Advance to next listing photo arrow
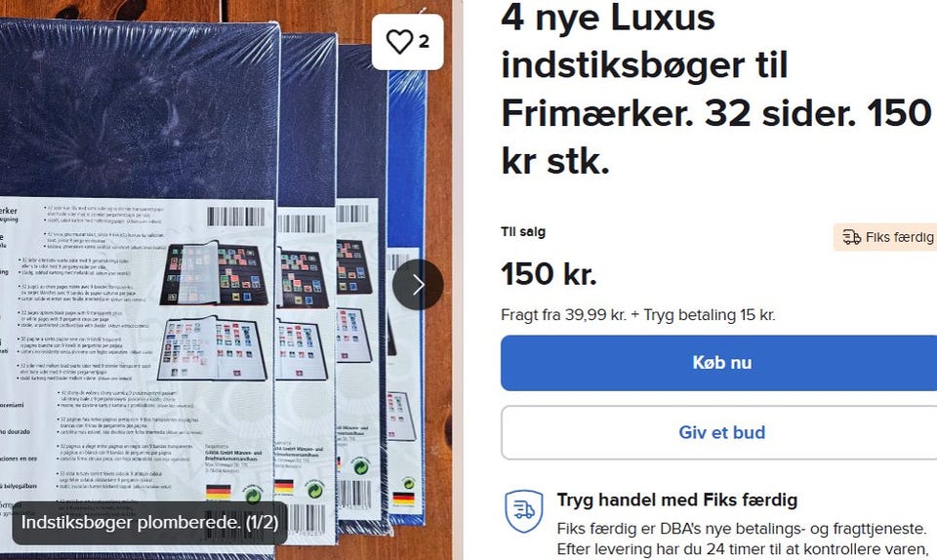The image size is (937, 560). coord(418,285)
